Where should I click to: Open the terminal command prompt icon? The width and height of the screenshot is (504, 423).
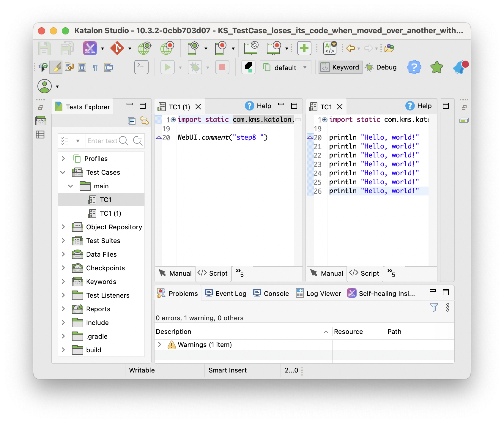pos(141,67)
